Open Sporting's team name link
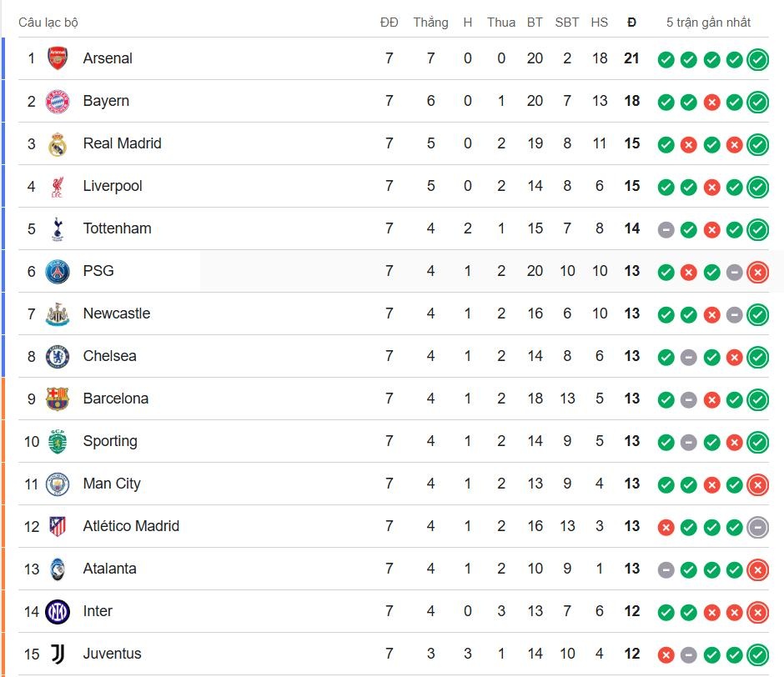 (110, 441)
